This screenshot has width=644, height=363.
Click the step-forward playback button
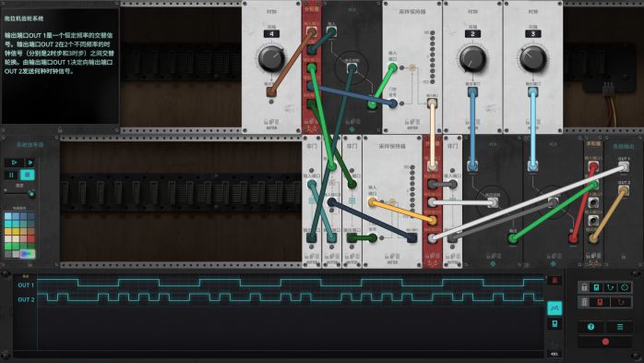30,163
